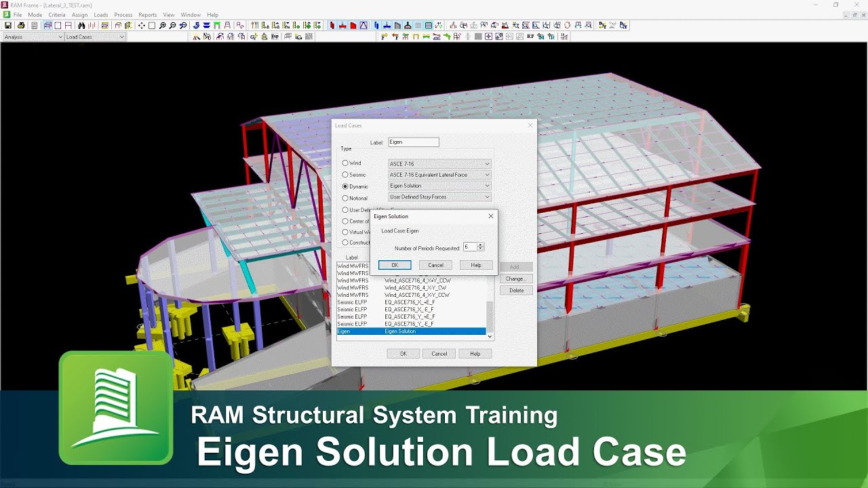Viewport: 868px width, 488px height.
Task: Open the Loads menu
Action: click(101, 15)
